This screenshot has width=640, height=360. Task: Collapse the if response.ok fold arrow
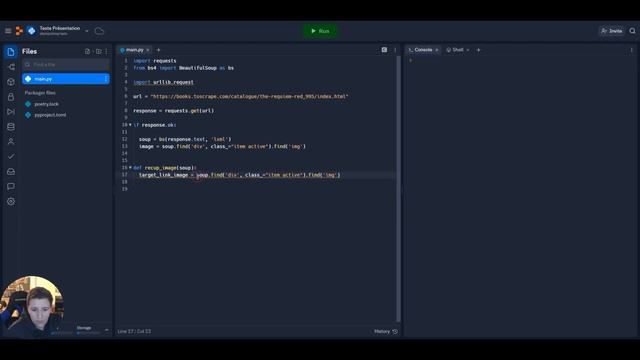pos(130,125)
